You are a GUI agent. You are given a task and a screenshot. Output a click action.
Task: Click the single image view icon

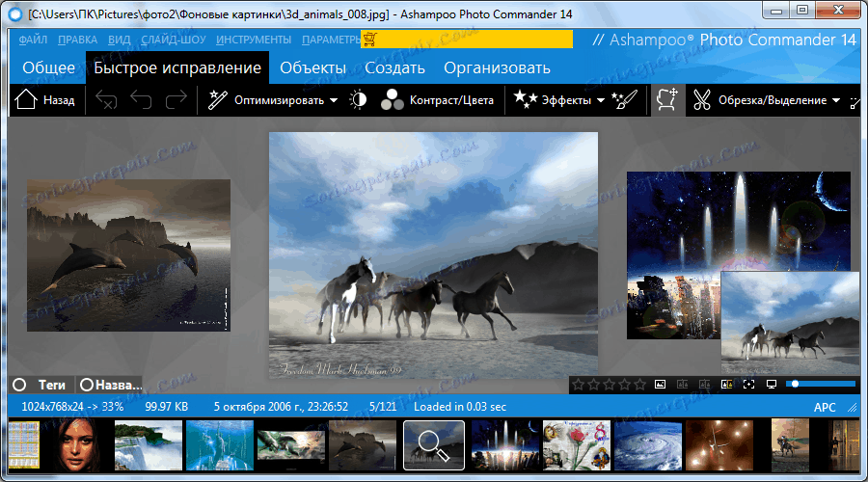tap(660, 384)
